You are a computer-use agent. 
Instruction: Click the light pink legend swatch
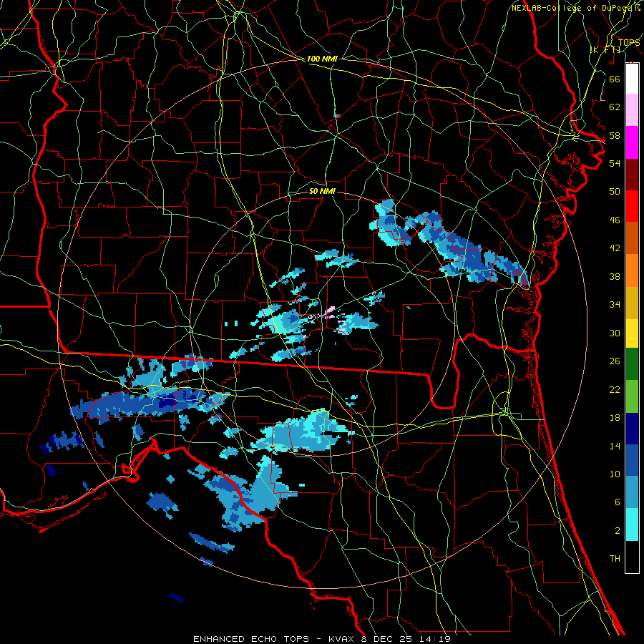click(632, 110)
